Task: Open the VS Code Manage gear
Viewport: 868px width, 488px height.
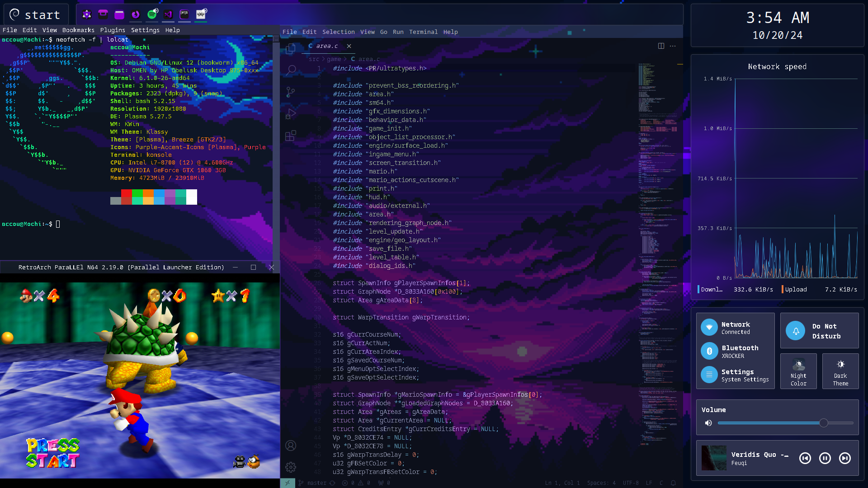Action: click(291, 467)
